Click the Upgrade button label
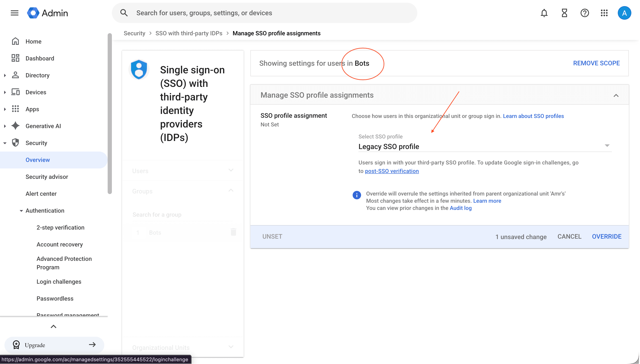 (x=35, y=345)
